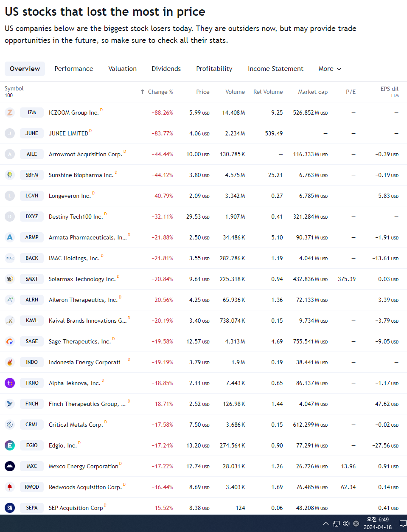
Task: Open the Mexco Energy Corporation link
Action: pos(84,466)
